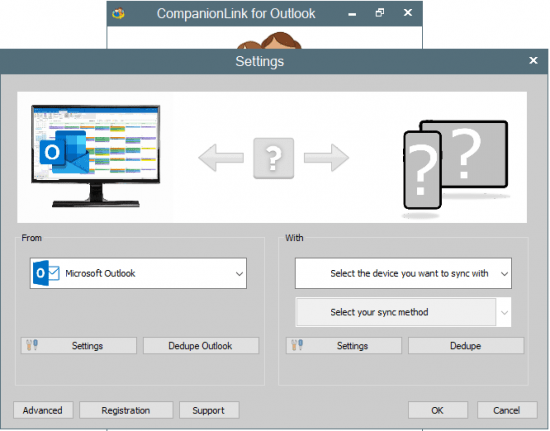Click the Dedupe button in the With group

[466, 346]
